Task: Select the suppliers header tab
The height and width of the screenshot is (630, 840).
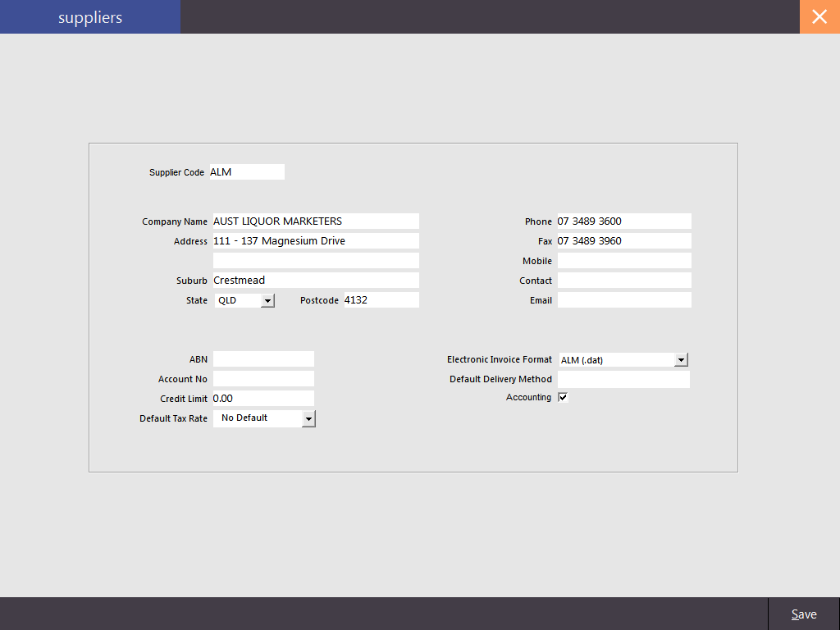Action: coord(90,16)
